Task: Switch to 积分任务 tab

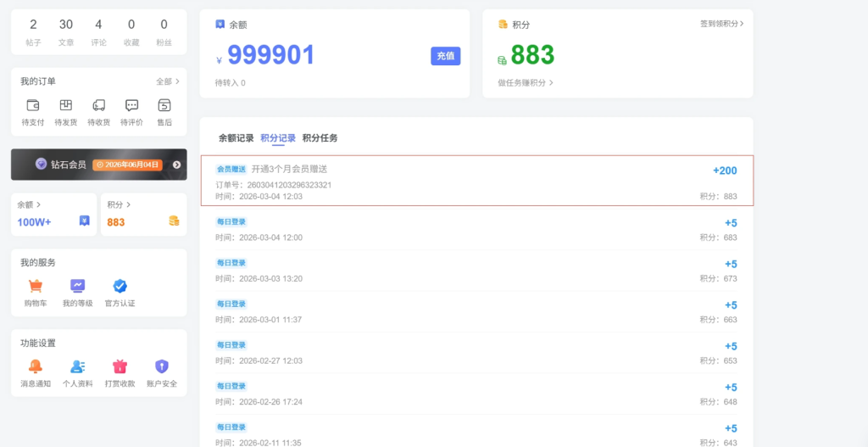Action: coord(320,138)
